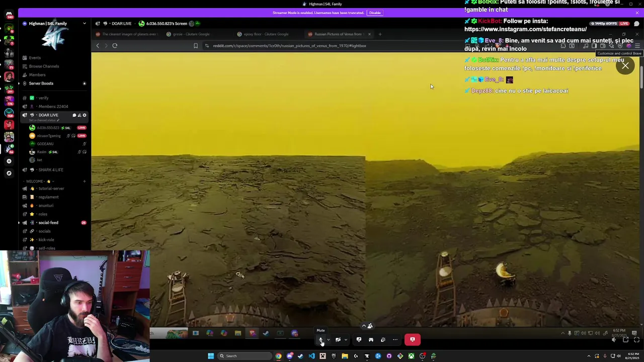This screenshot has height=362, width=644.
Task: Add a channel to the WELCOME category
Action: (84, 182)
